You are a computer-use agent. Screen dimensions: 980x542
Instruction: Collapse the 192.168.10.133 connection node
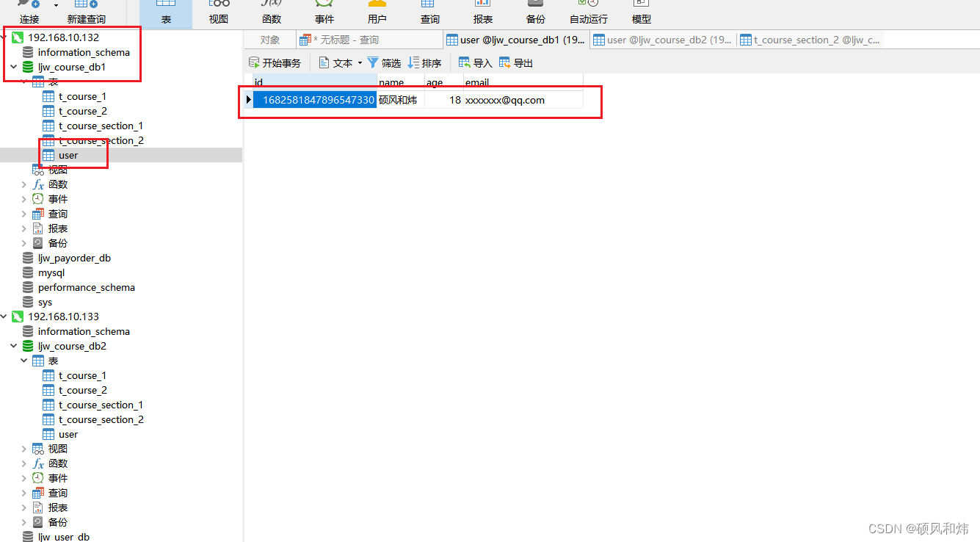point(4,317)
